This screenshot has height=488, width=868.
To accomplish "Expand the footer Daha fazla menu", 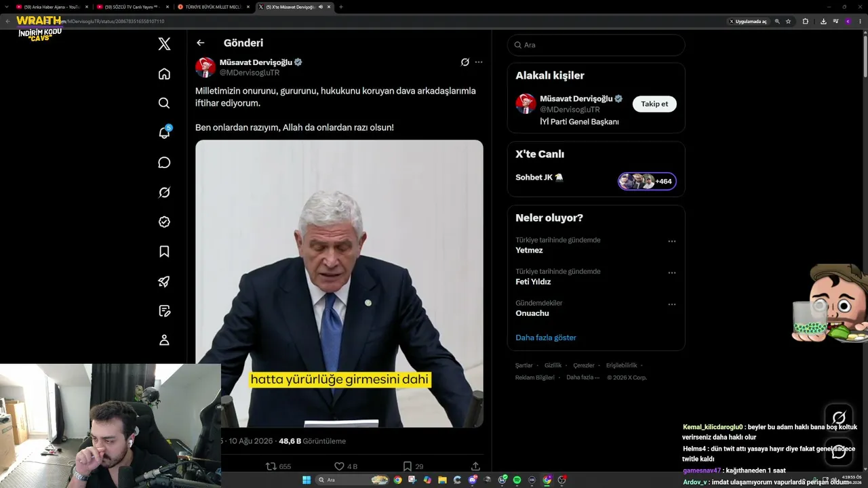I will pyautogui.click(x=583, y=378).
